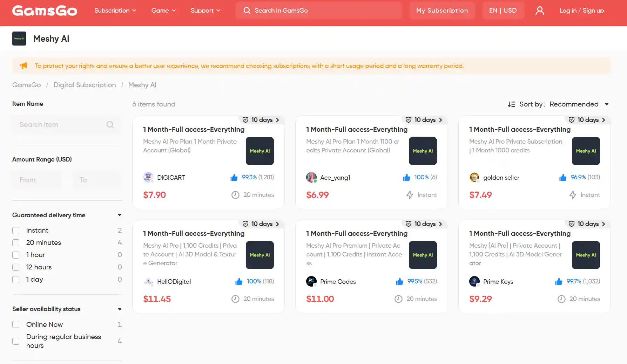Click the Search Item magnifier icon
The image size is (627, 364).
[110, 124]
